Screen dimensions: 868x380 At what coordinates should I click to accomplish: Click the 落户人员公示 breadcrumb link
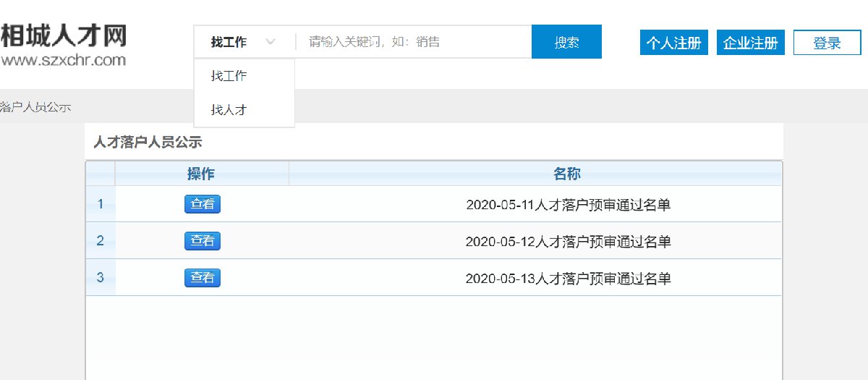(x=35, y=107)
